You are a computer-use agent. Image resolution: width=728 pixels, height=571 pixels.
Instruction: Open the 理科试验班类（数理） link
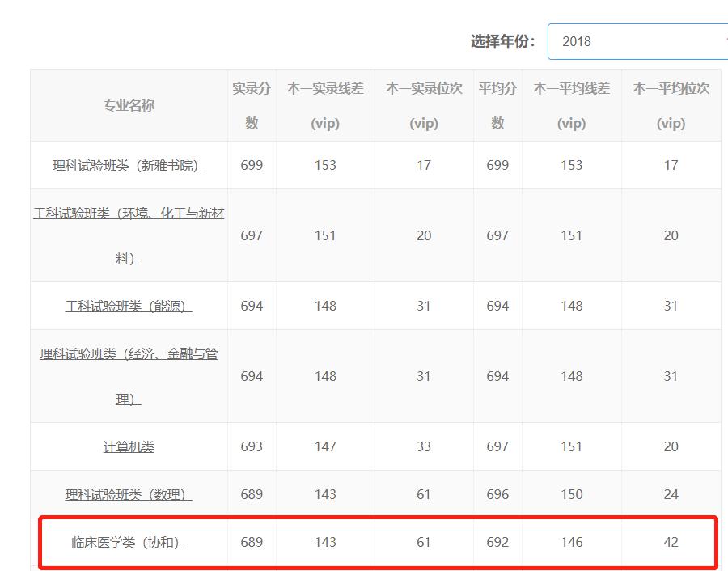(128, 493)
